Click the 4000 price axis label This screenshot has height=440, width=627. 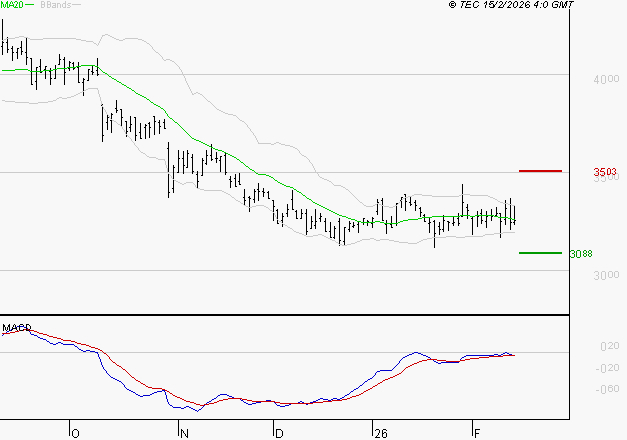coord(606,79)
